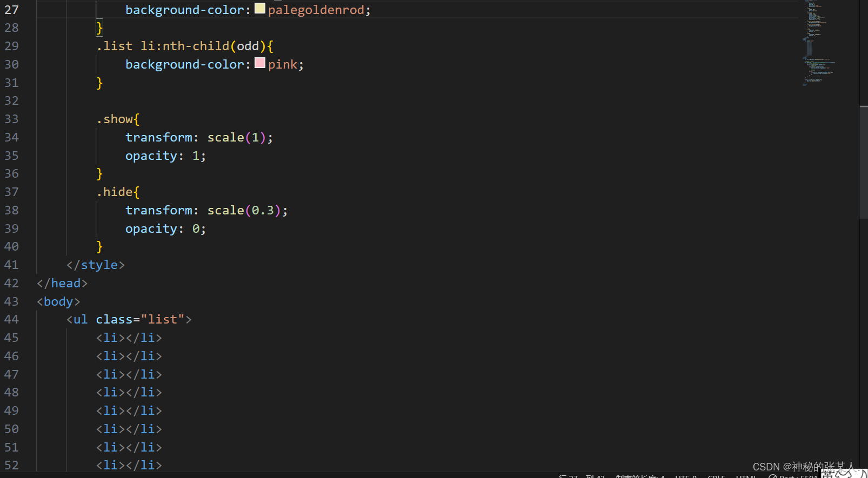Click 'background-color' property on line 30

(185, 64)
